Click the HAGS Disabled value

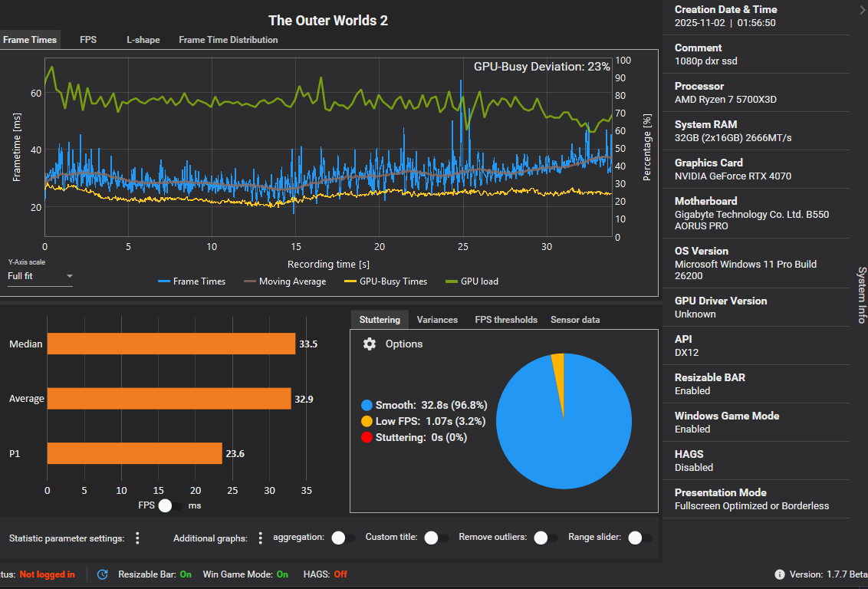(x=694, y=467)
